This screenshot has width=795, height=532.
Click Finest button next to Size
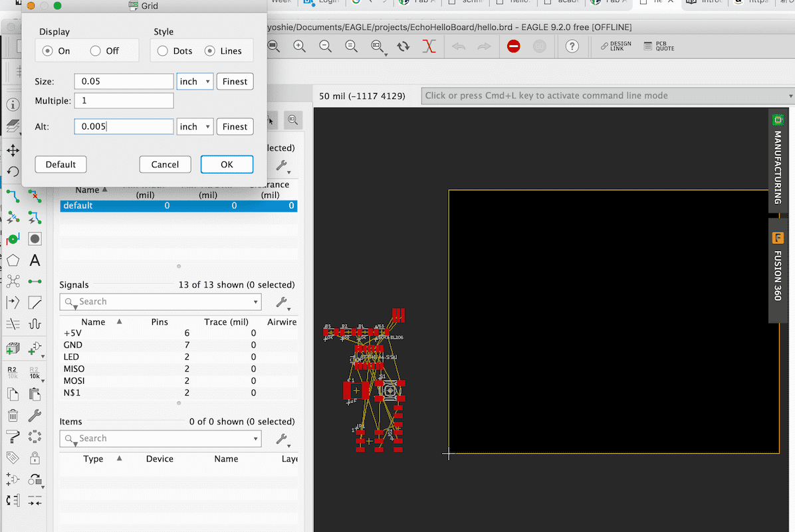coord(235,82)
